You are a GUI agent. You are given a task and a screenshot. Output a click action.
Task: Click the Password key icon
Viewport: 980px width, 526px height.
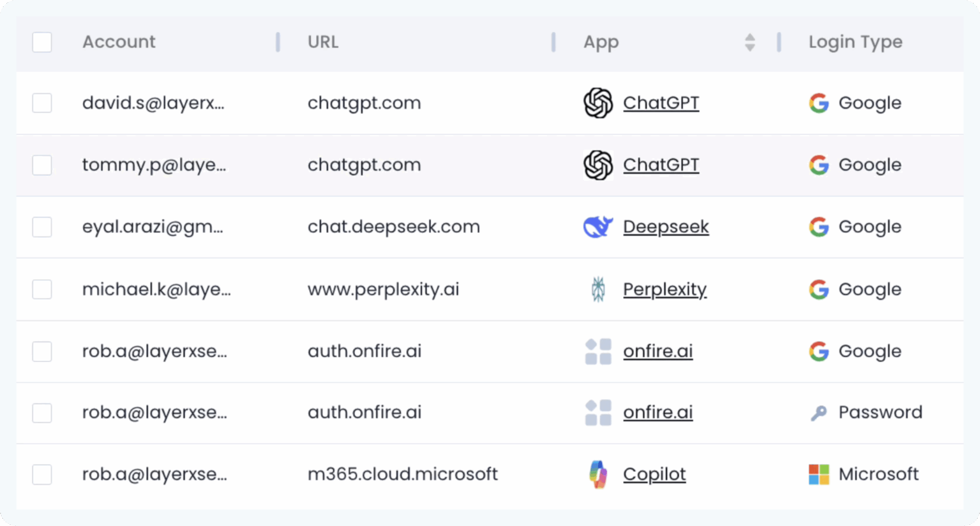tap(819, 413)
